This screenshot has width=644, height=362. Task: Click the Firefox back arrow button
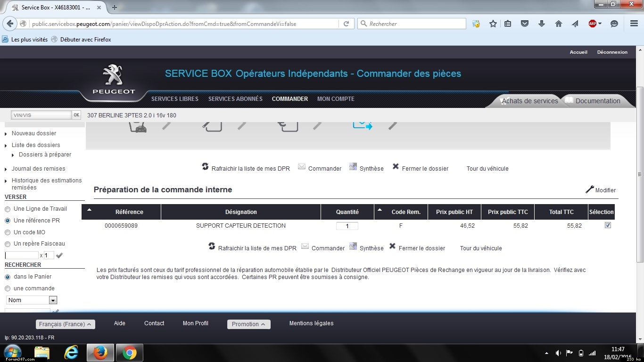point(10,24)
